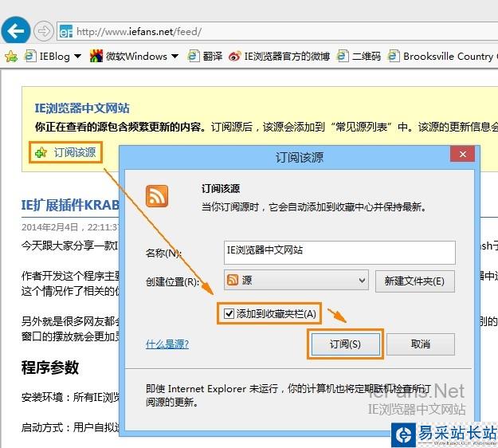This screenshot has height=448, width=498.
Task: Click the IE page icon beside Brooksville
Action: coord(394,57)
